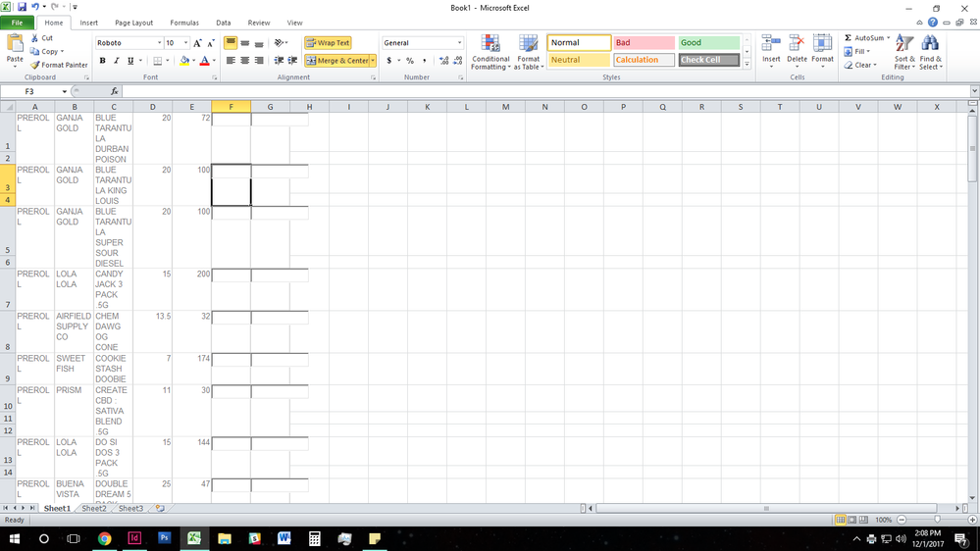Toggle underline formatting
The image size is (980, 551).
point(130,61)
